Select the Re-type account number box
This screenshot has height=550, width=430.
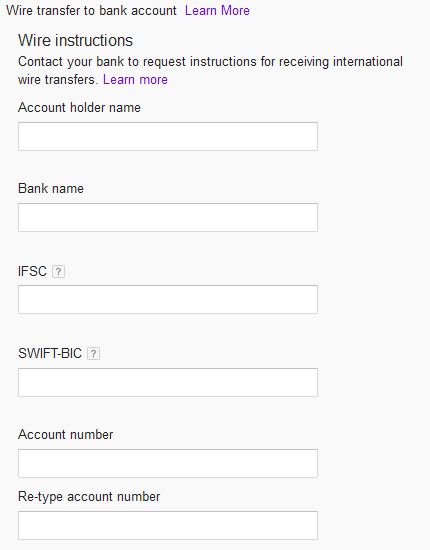coord(168,525)
